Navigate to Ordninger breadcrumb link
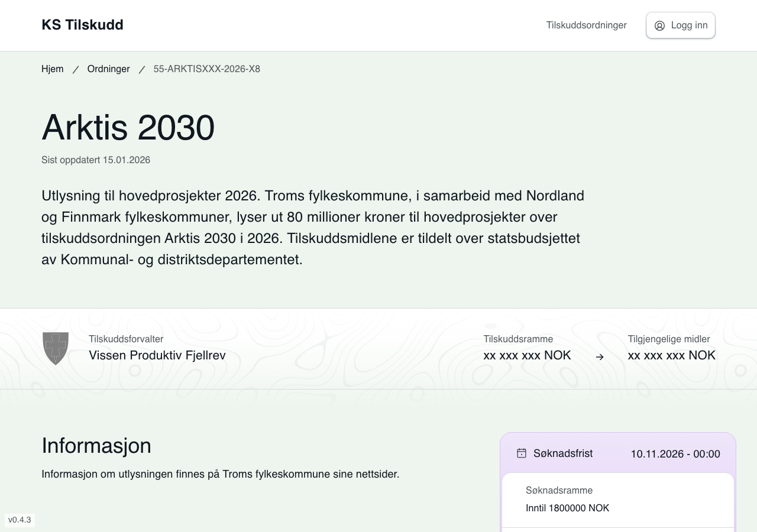This screenshot has height=532, width=757. pos(108,69)
